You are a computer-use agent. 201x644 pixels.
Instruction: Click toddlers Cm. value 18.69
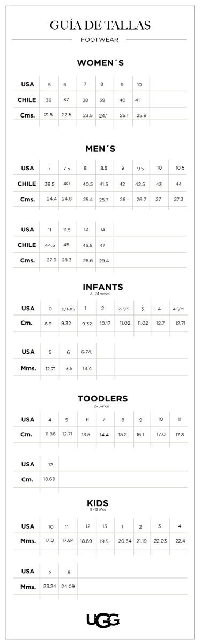coord(49,478)
